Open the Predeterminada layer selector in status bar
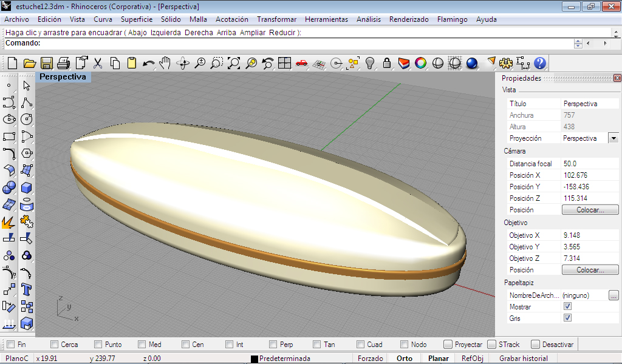The image size is (622, 364). (284, 359)
